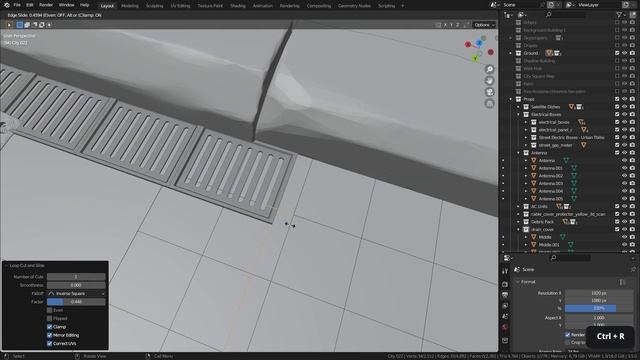The image size is (640, 360).
Task: Open the outliner filter funnel icon
Action: coord(620,15)
